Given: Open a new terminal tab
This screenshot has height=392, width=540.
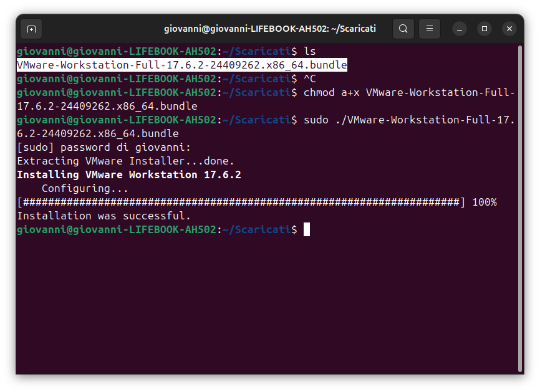Looking at the screenshot, I should 31,29.
